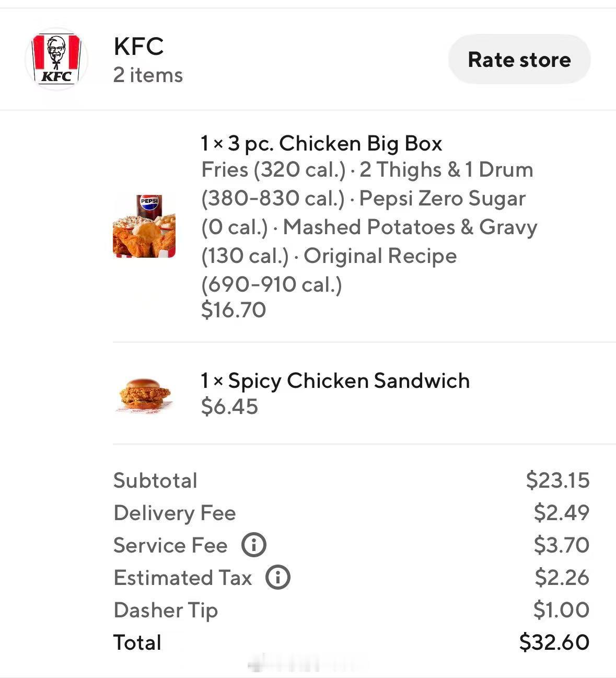The image size is (616, 678).
Task: Click the $32.60 total amount
Action: pyautogui.click(x=554, y=642)
